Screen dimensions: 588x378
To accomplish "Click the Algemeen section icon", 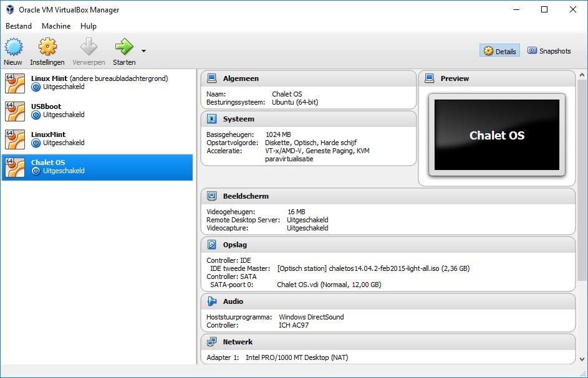I will tap(212, 78).
